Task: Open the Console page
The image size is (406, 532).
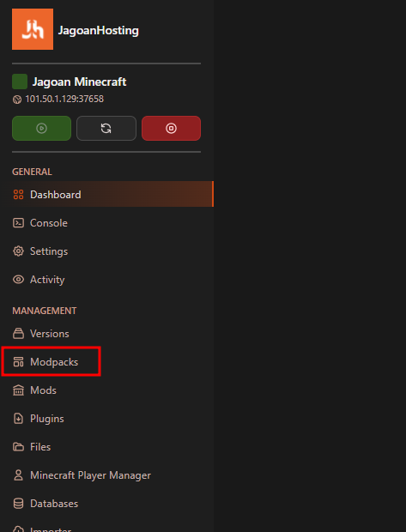Action: [x=49, y=223]
